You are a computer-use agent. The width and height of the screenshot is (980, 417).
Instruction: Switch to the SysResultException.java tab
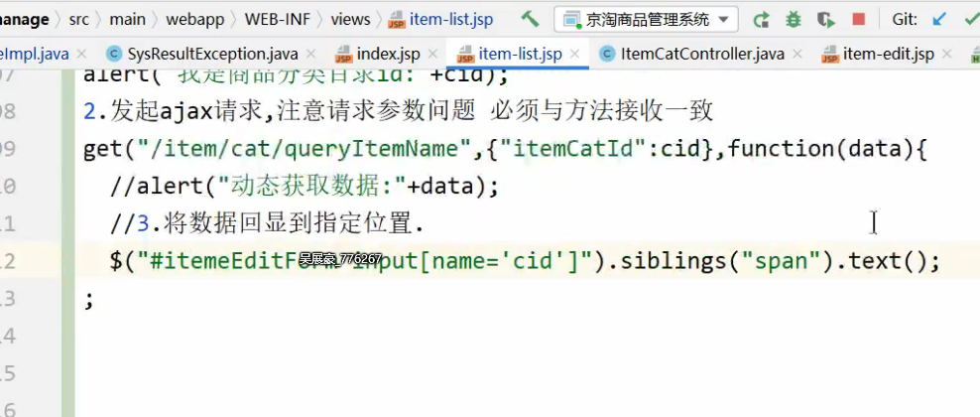212,54
